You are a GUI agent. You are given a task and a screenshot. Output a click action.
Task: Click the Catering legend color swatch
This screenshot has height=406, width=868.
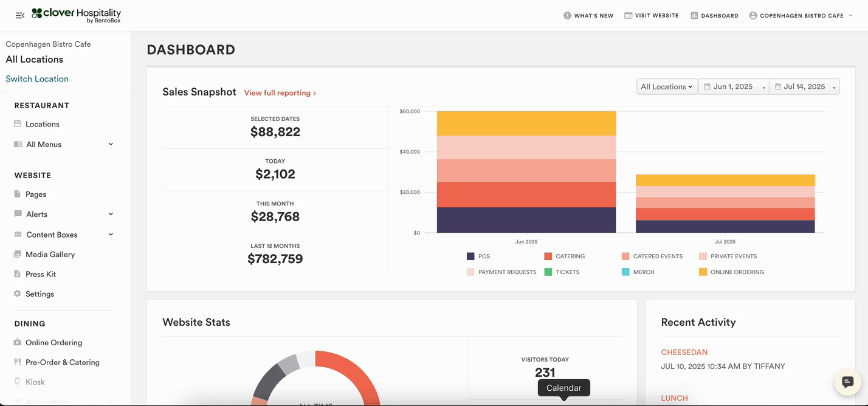(548, 256)
